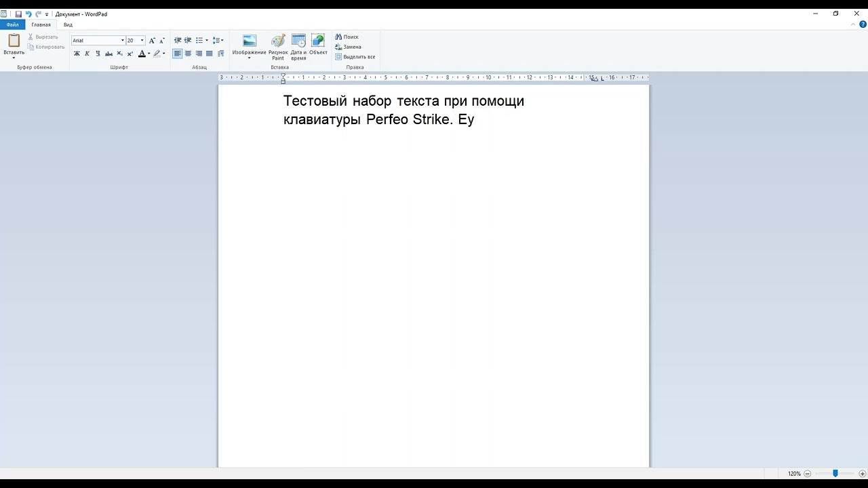This screenshot has height=488, width=868.
Task: Decrease paragraph indent
Action: coord(178,41)
